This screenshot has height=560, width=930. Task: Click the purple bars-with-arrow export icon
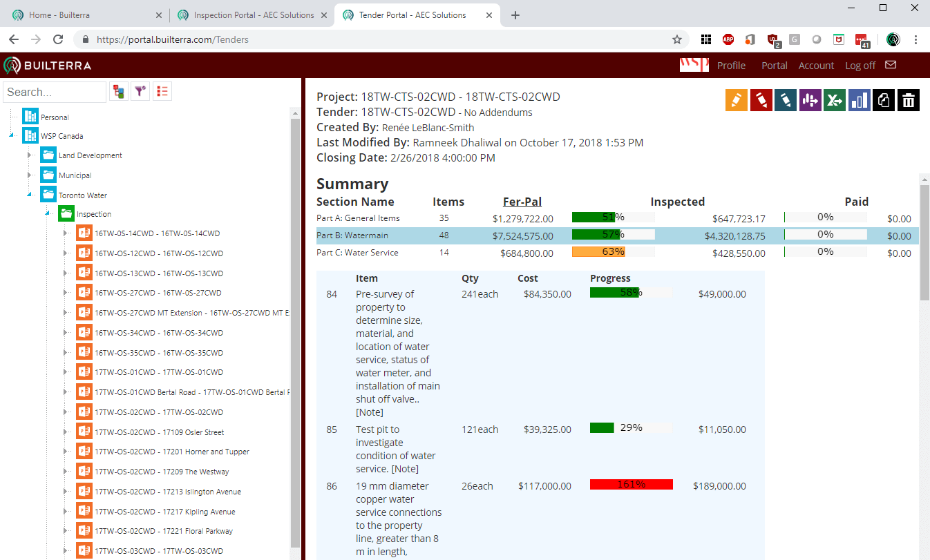(810, 100)
